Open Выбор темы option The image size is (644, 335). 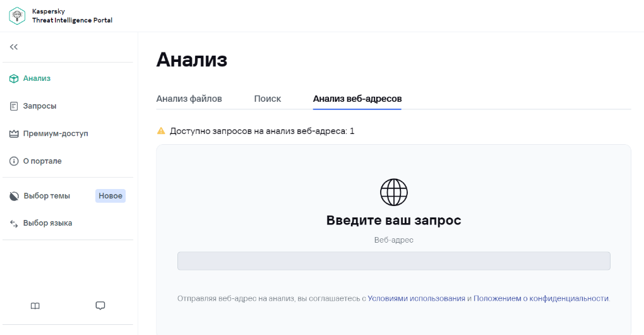point(47,196)
